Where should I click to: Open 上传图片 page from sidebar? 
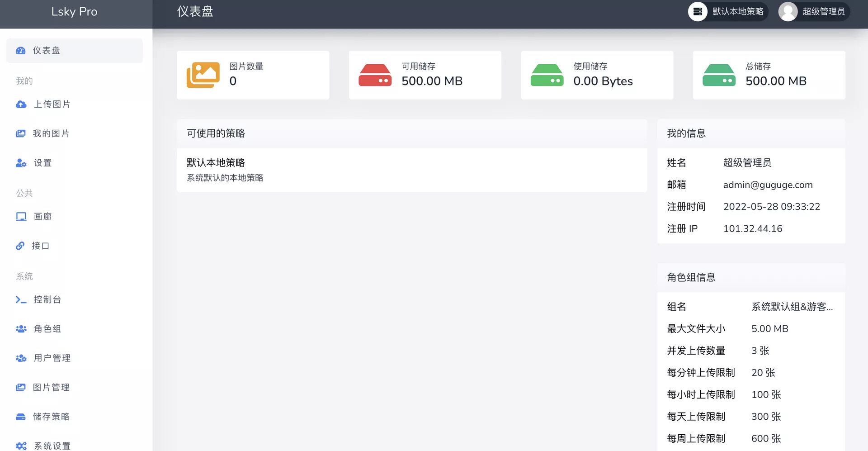[x=75, y=104]
